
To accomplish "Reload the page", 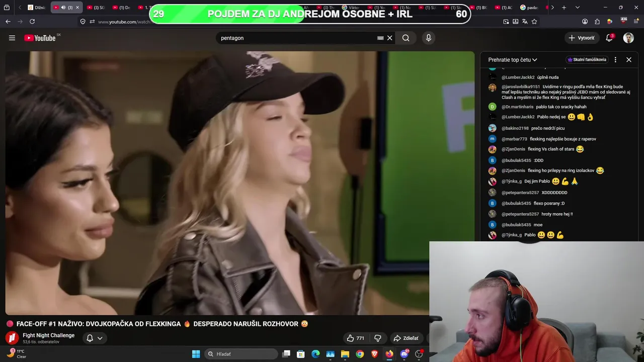I will pyautogui.click(x=32, y=22).
